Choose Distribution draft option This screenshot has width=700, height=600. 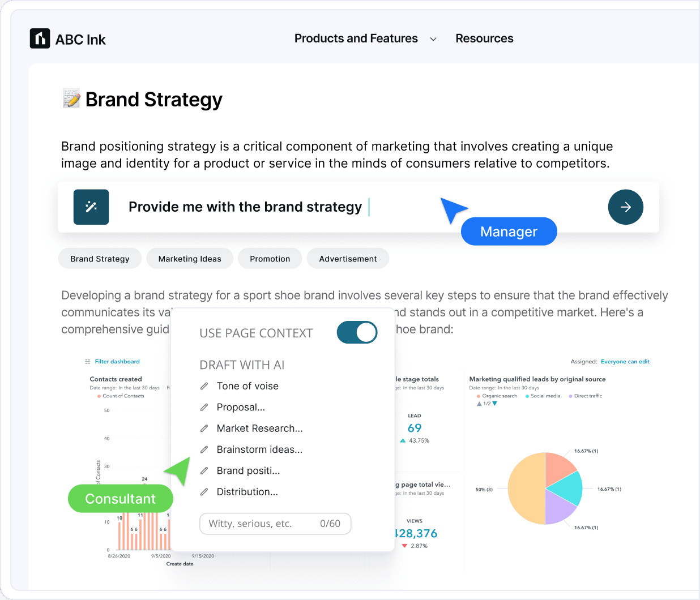[x=247, y=492]
